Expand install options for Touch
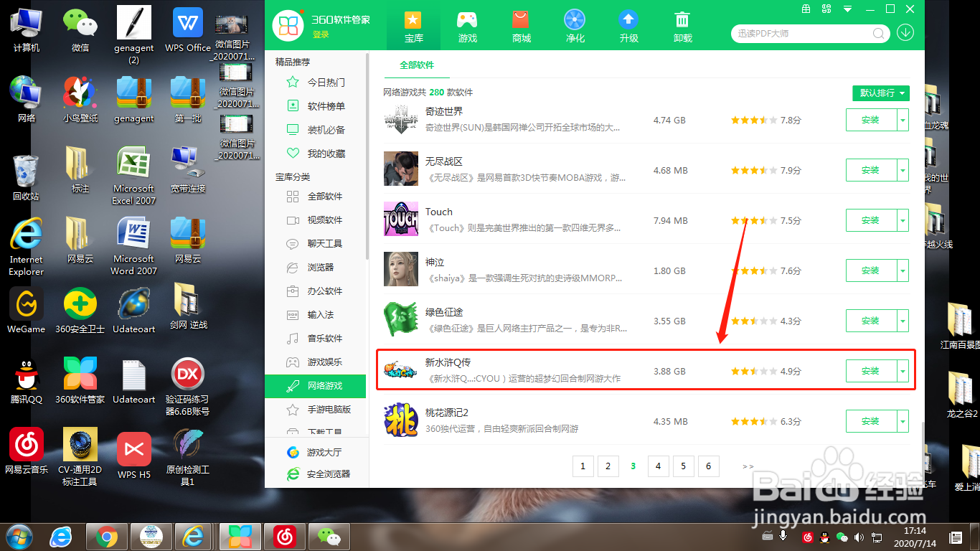980x551 pixels. coord(903,220)
